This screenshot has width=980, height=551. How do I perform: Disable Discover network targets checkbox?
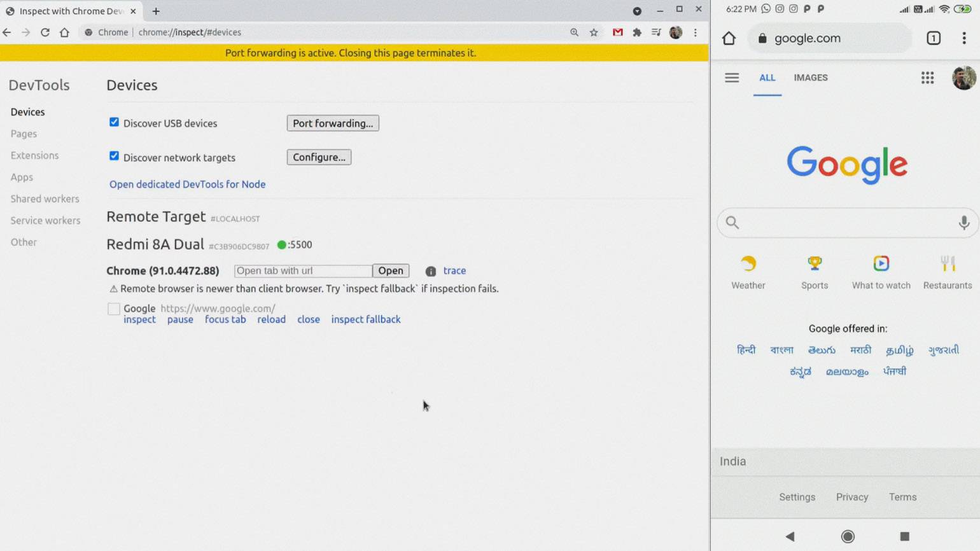[114, 156]
